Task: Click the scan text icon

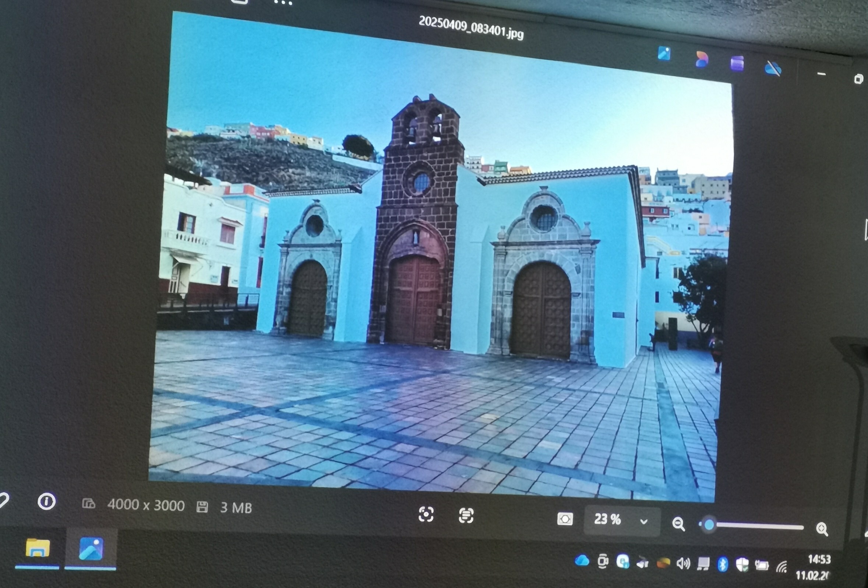Action: coord(466,515)
